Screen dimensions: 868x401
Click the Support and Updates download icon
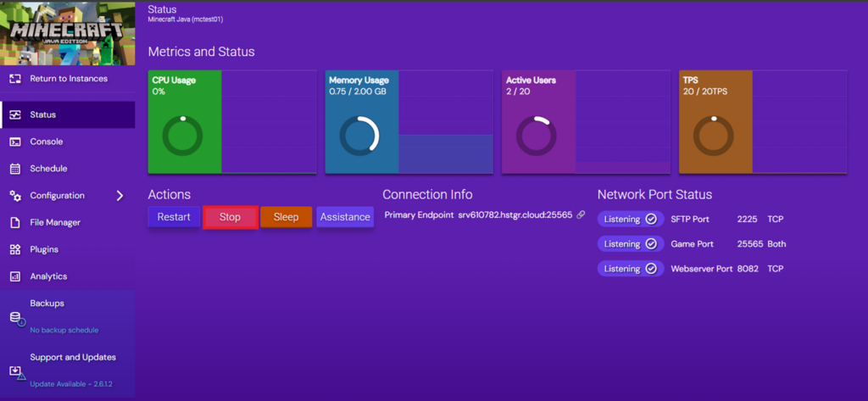pyautogui.click(x=17, y=372)
